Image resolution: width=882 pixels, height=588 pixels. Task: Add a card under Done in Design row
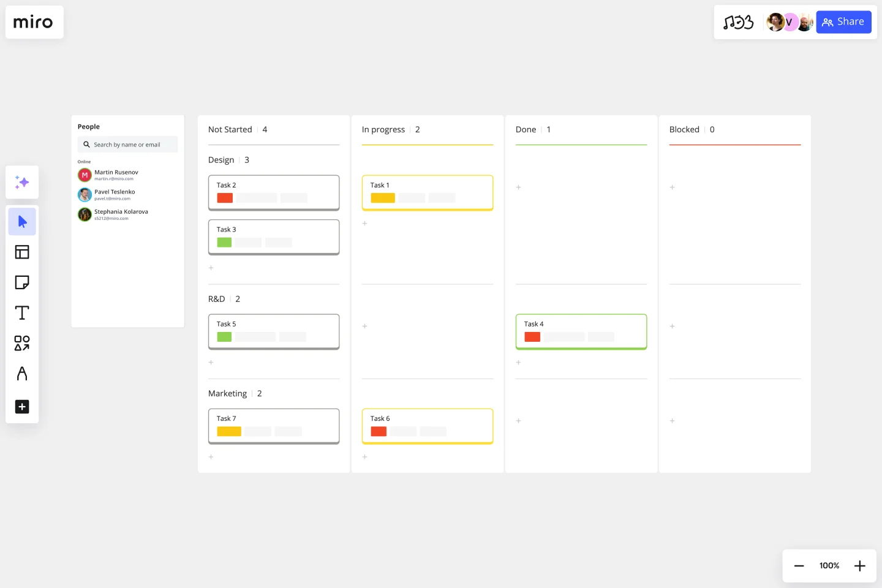point(518,187)
